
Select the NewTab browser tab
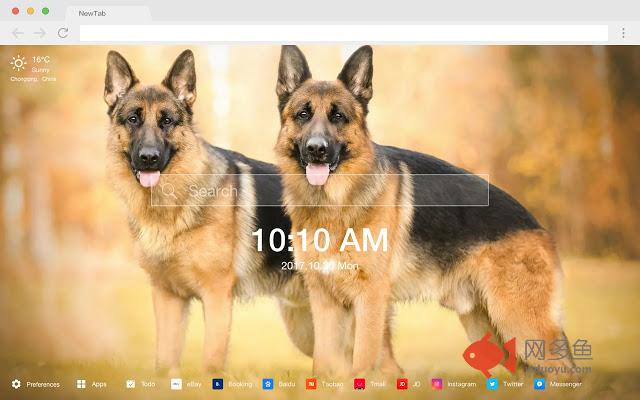[108, 13]
